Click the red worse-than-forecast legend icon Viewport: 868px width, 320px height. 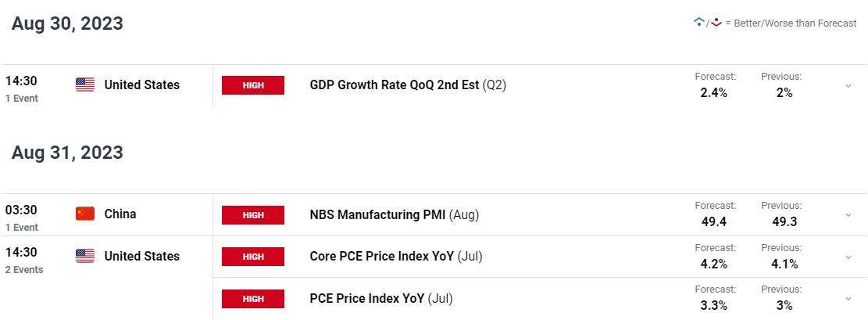[716, 23]
